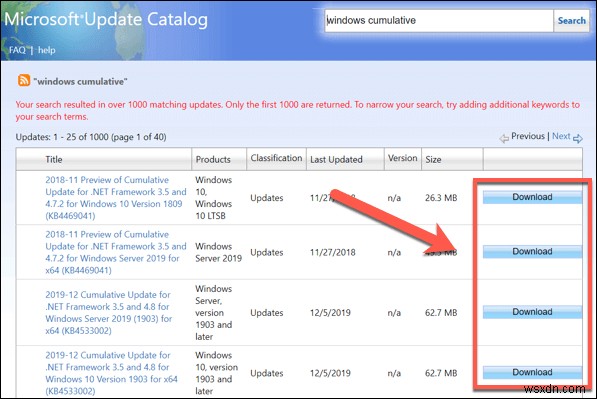597x399 pixels.
Task: Click the RSS feed icon
Action: tap(24, 80)
